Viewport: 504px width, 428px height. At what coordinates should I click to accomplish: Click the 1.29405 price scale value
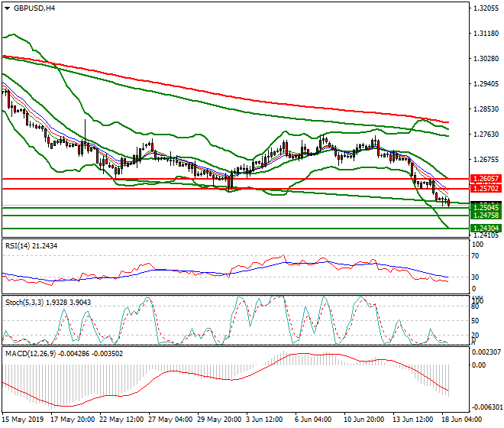486,84
